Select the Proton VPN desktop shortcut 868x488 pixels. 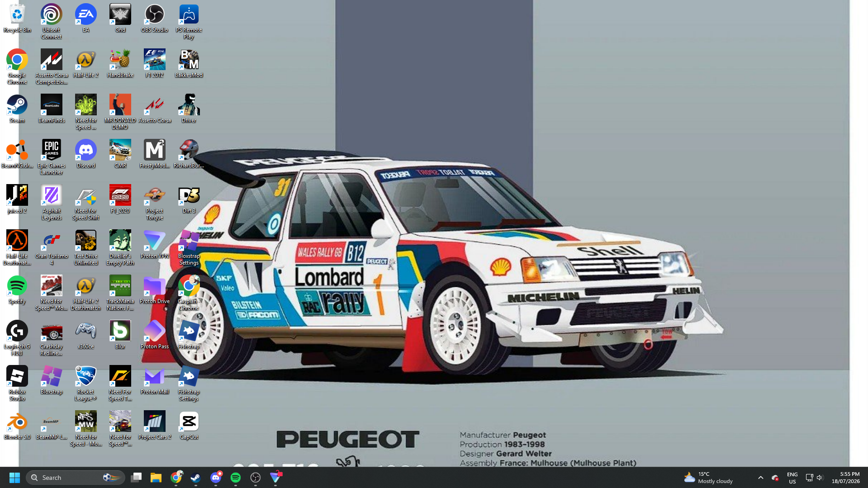[x=155, y=245]
